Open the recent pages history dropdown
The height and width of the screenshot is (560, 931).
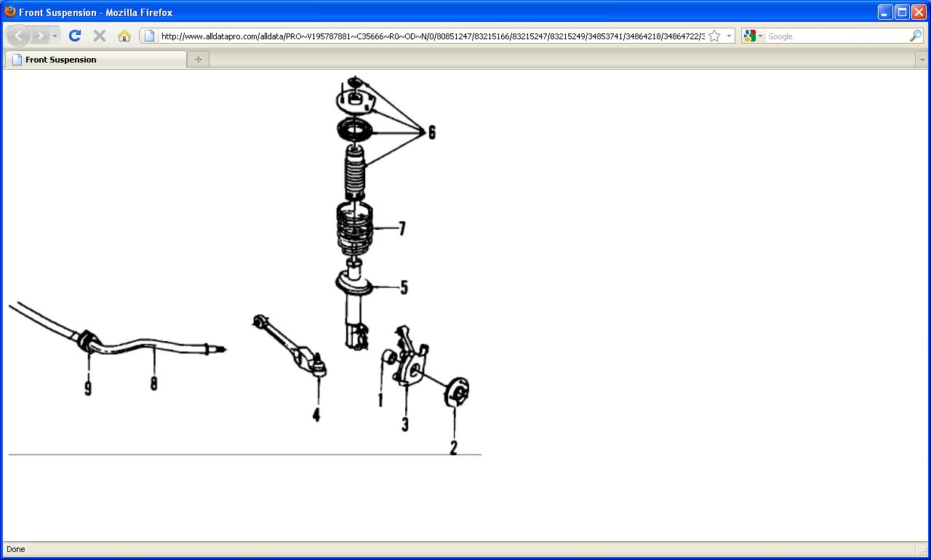(x=55, y=36)
